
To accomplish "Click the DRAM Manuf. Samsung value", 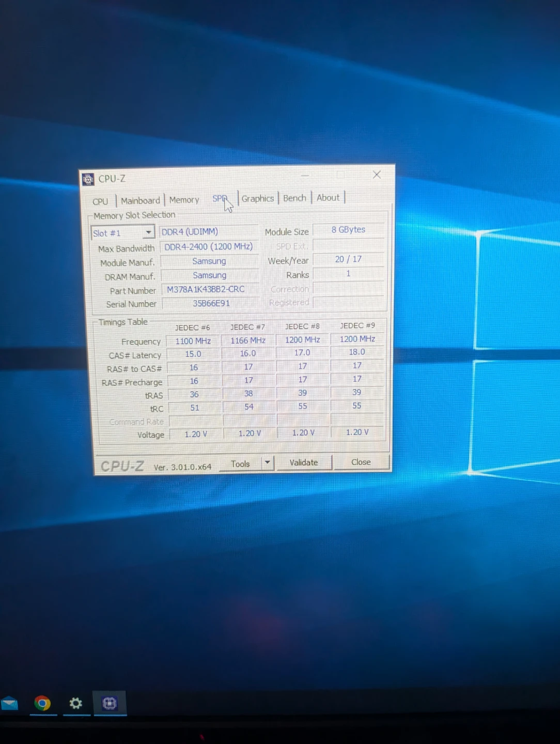I will click(x=210, y=275).
